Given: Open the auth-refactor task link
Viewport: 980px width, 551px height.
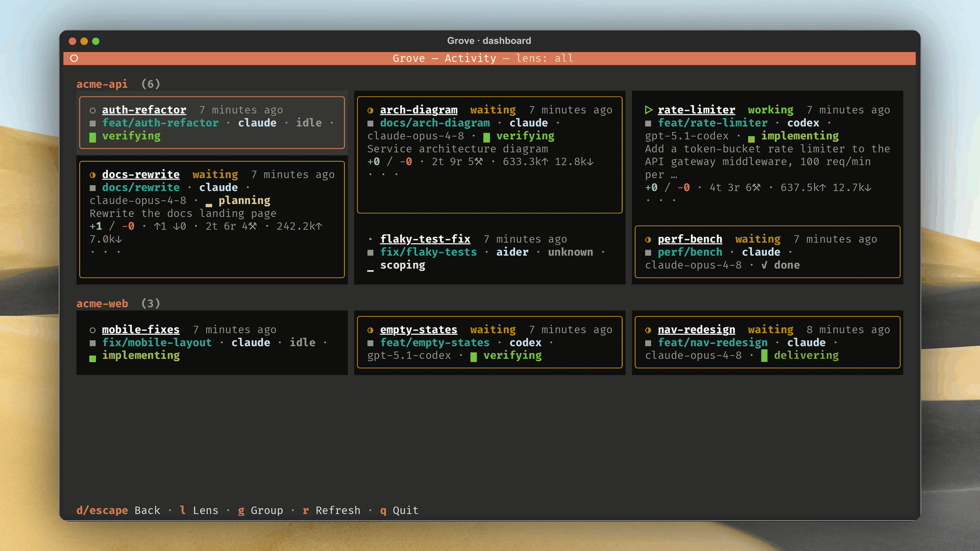Looking at the screenshot, I should [x=144, y=110].
